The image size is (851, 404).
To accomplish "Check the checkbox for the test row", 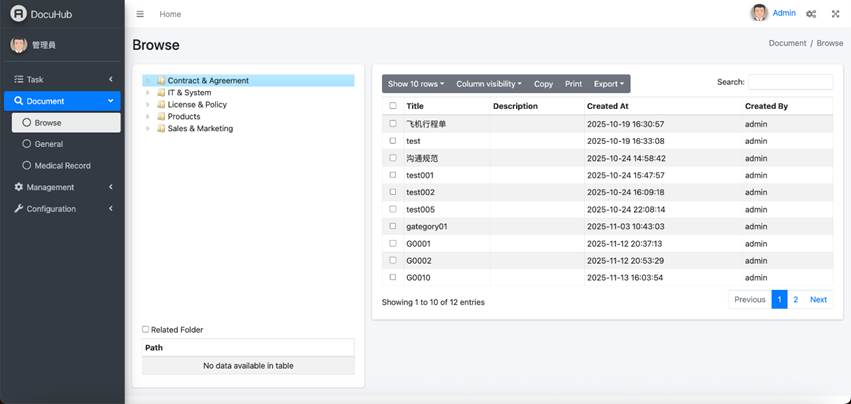I will (393, 141).
